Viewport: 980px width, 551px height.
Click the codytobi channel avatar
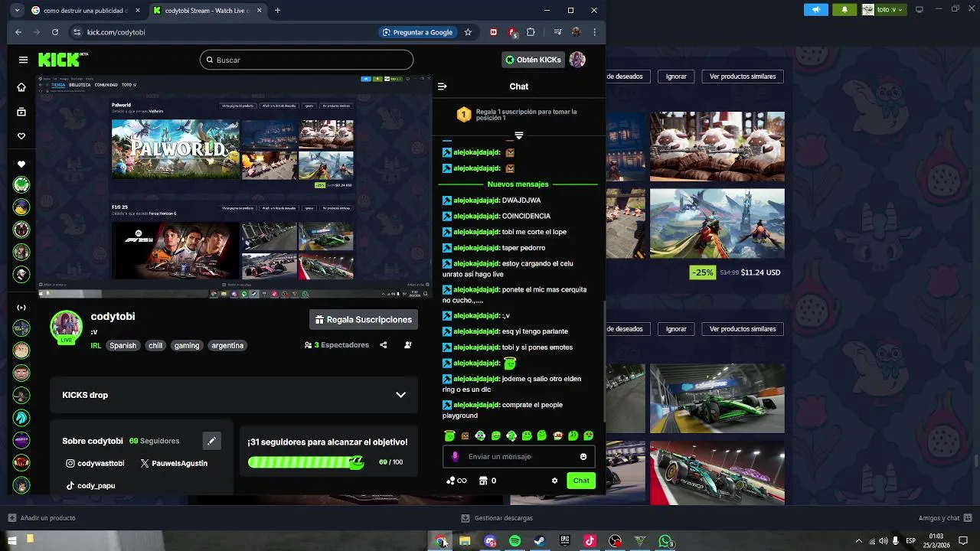[x=67, y=327]
